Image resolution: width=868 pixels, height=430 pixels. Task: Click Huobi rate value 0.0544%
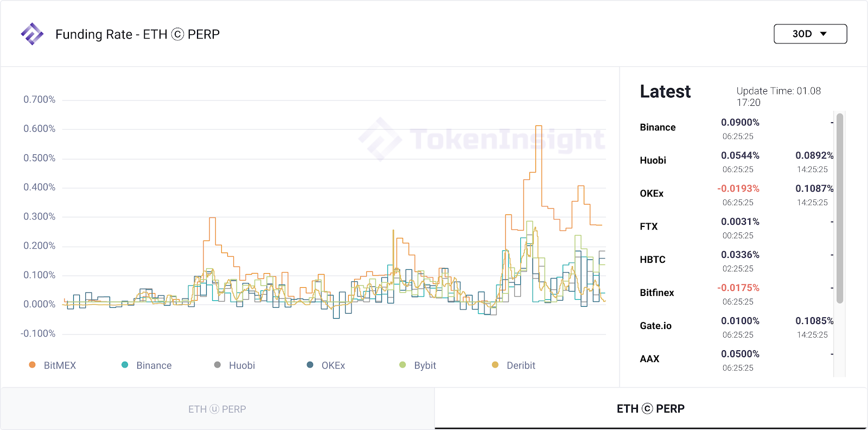[x=740, y=155]
